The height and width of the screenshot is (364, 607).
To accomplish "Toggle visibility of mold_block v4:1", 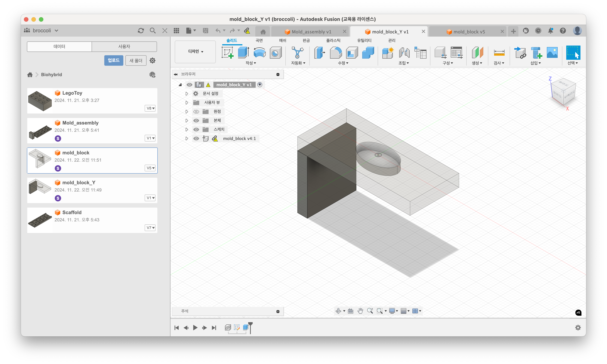I will [196, 139].
